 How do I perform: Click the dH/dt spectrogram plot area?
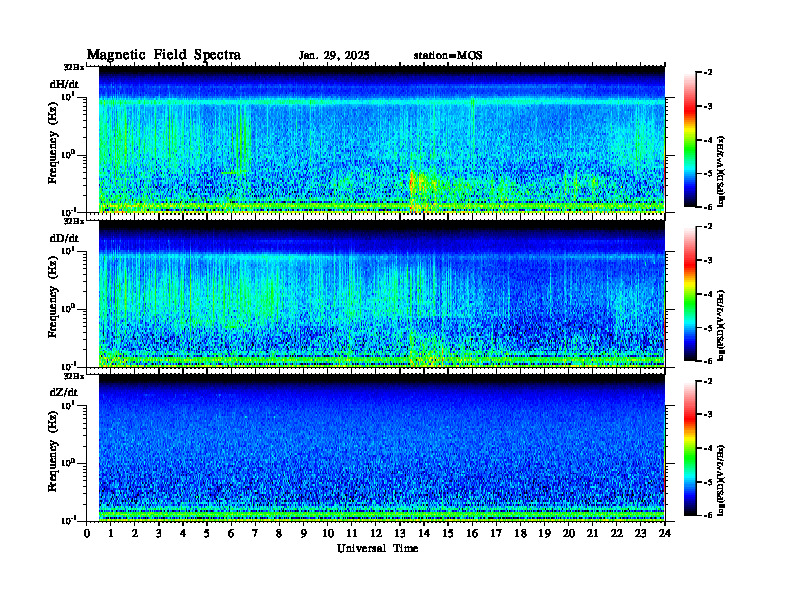[381, 139]
